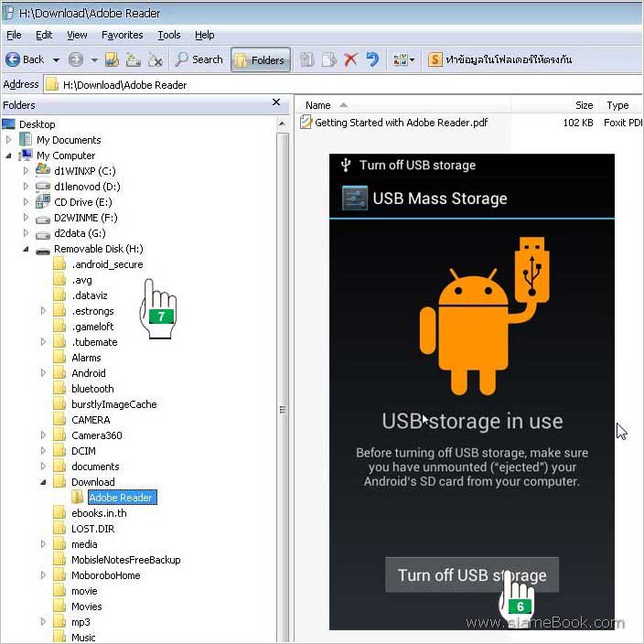The height and width of the screenshot is (644, 644).
Task: Select .dataviz folder
Action: pos(90,295)
